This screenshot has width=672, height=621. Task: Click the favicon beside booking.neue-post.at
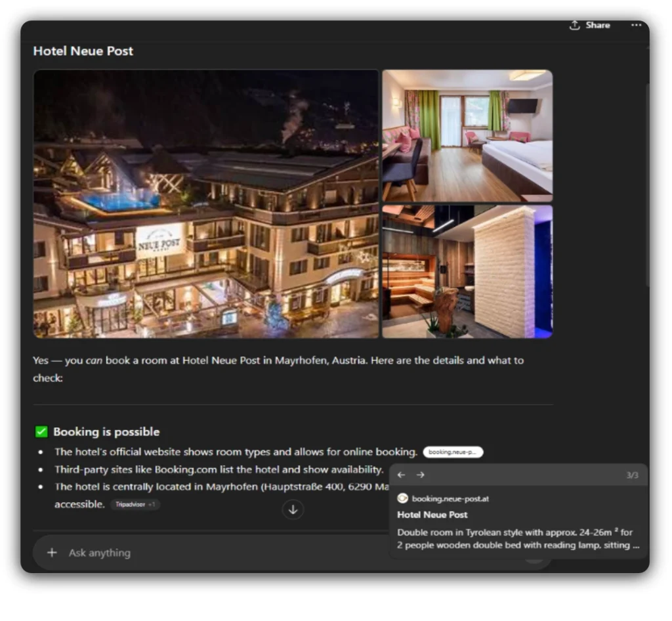pos(403,499)
